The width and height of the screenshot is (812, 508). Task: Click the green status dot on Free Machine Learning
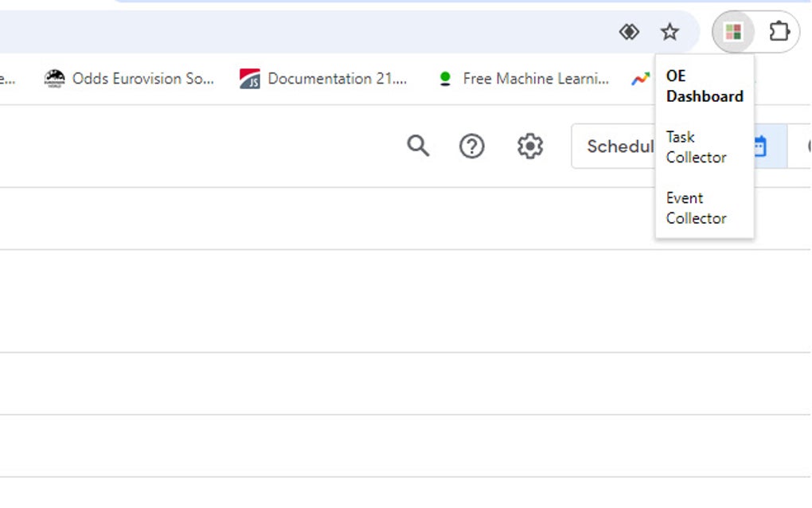(446, 78)
